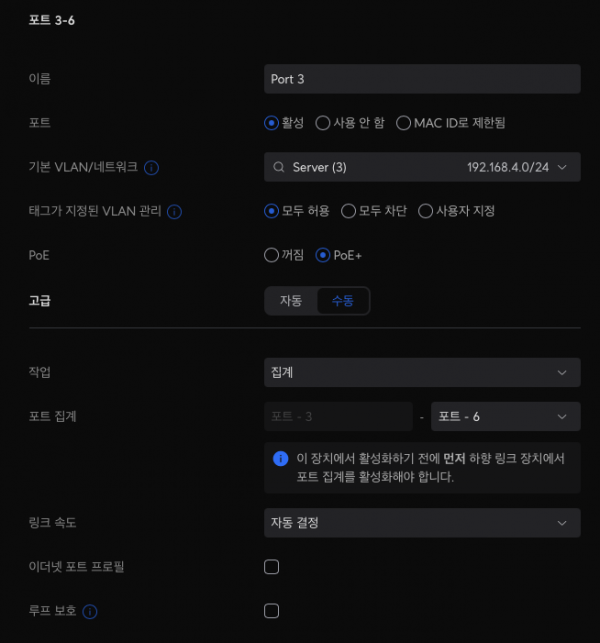Select 모두 허용 for tagged VLANs
This screenshot has width=600, height=643.
tap(271, 211)
